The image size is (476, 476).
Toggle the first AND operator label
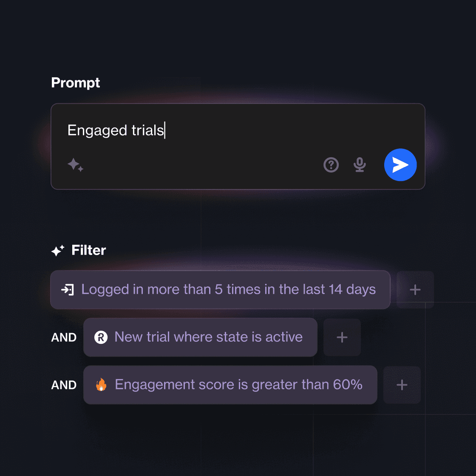(x=64, y=337)
